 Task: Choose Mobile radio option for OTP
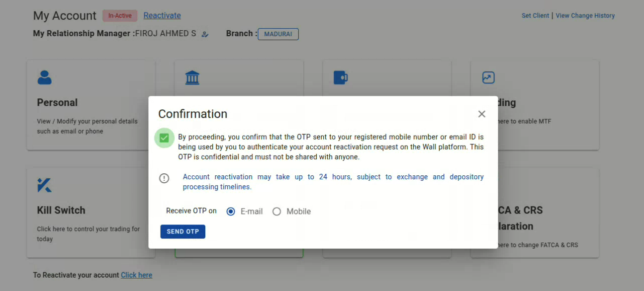click(x=276, y=212)
